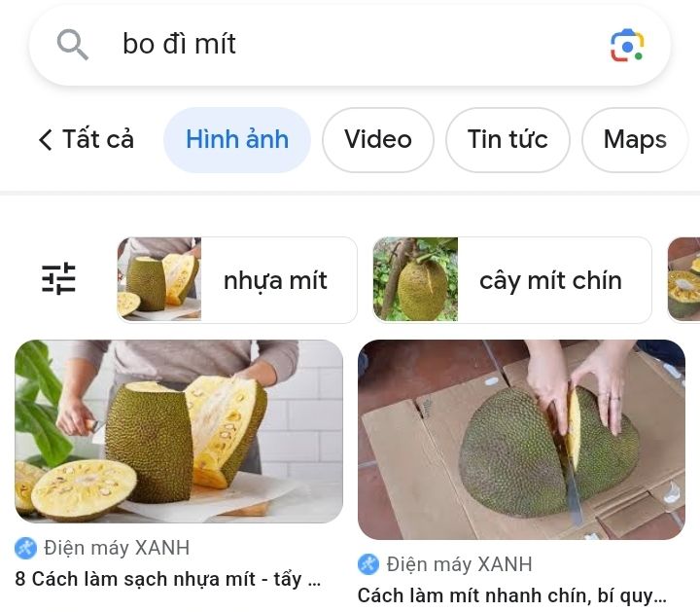Image resolution: width=700 pixels, height=612 pixels.
Task: Select the Hình ảnh tab
Action: tap(237, 140)
